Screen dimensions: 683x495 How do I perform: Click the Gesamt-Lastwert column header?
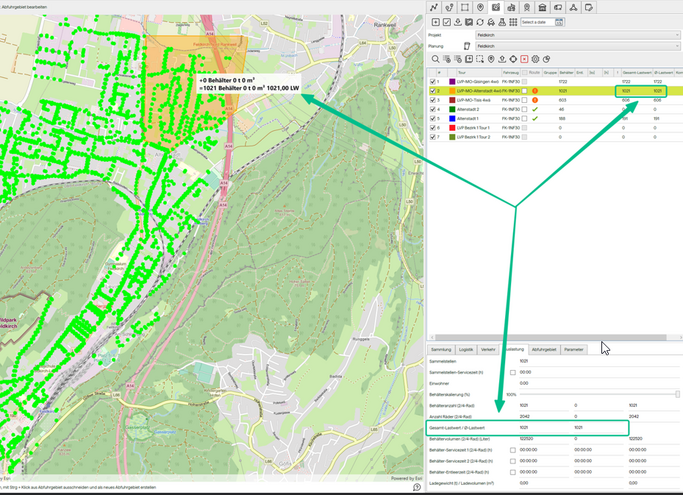pos(637,73)
